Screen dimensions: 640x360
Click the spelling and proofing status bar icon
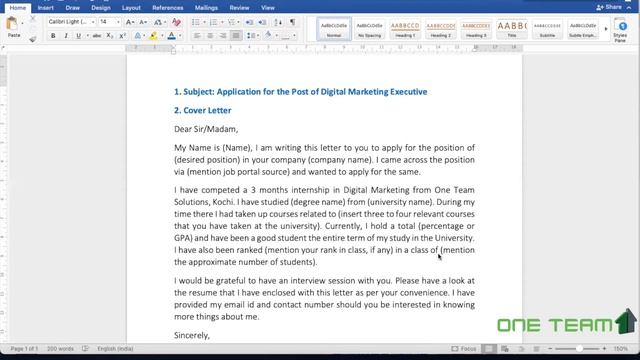coord(85,349)
